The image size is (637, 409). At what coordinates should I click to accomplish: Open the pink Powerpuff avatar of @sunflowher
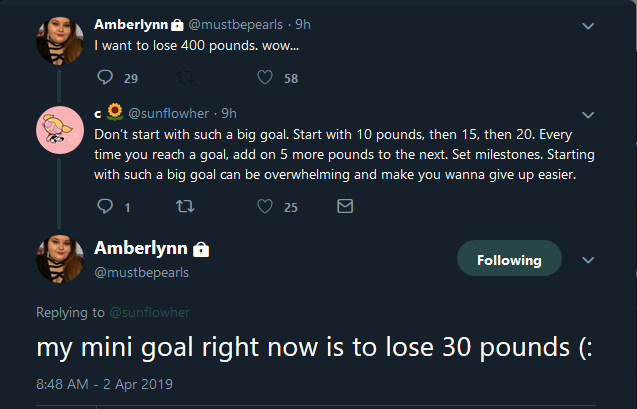tap(60, 130)
